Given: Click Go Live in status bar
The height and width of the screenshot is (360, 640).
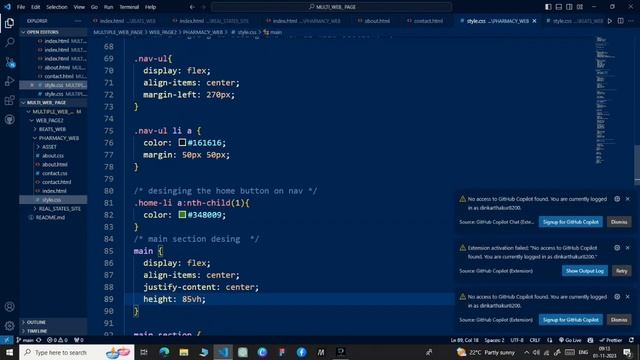Looking at the screenshot, I should tap(570, 340).
